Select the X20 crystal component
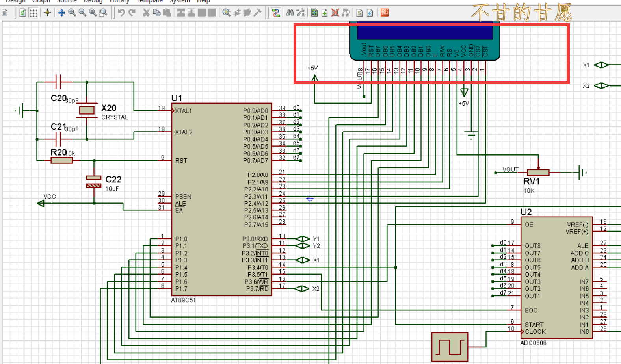This screenshot has width=621, height=364. [x=87, y=111]
